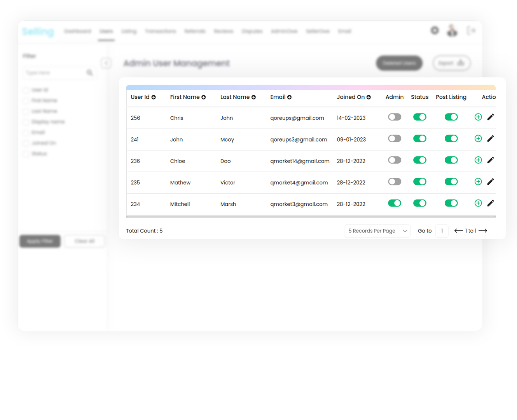This screenshot has width=517, height=420.
Task: Open the settings gear icon
Action: coord(435,30)
